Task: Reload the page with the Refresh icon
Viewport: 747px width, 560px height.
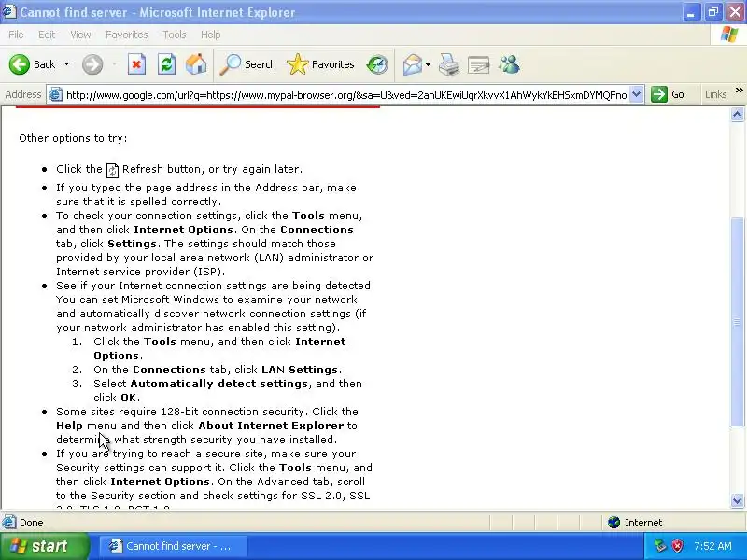Action: point(167,64)
